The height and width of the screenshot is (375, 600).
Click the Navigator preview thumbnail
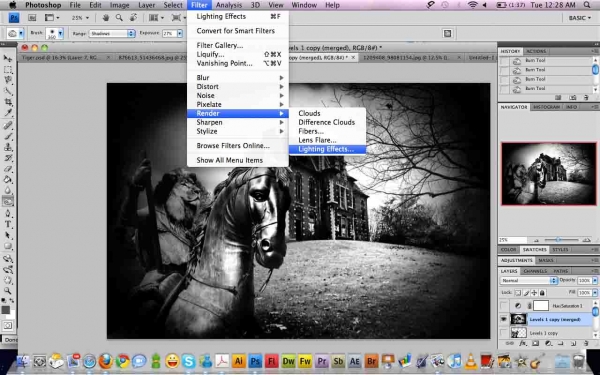click(x=549, y=174)
